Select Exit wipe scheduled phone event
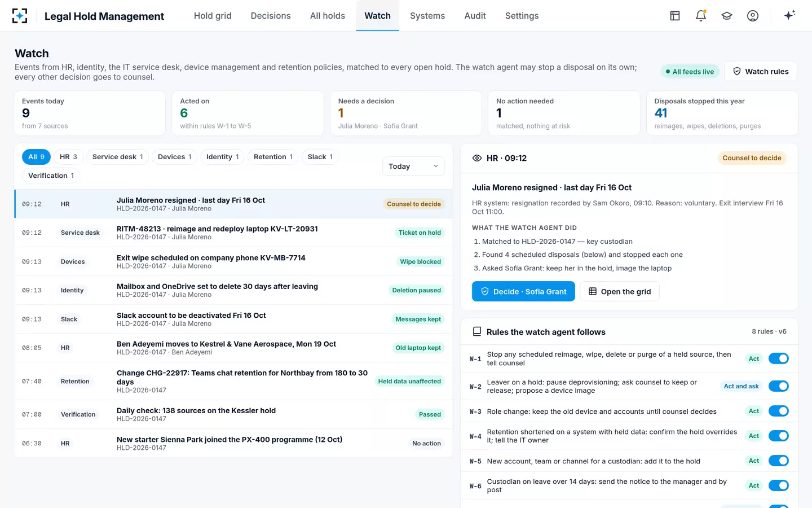Viewport: 812px width, 508px height. click(233, 261)
